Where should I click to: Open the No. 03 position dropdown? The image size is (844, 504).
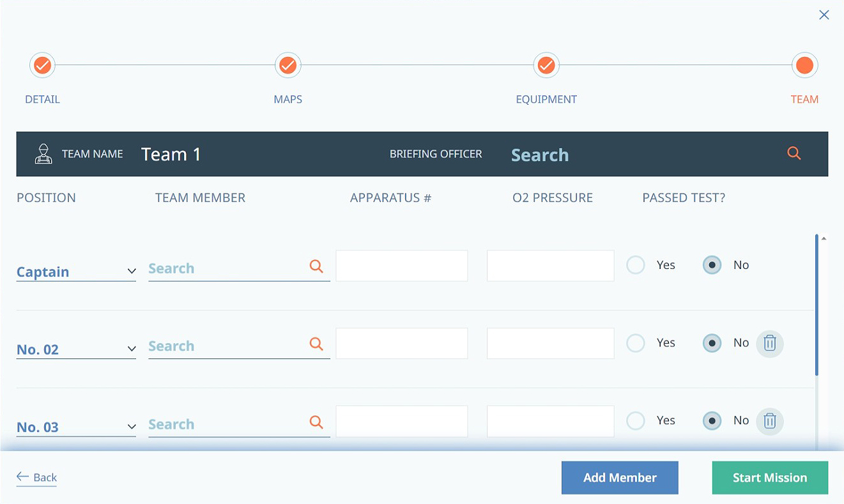coord(76,427)
